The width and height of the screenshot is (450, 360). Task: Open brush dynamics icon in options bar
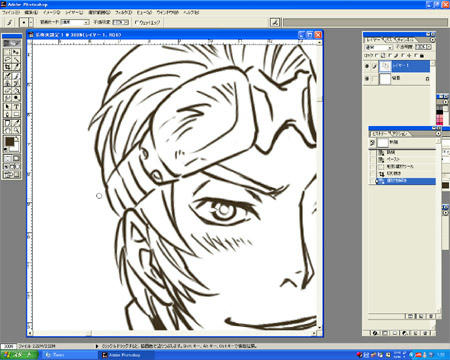[x=275, y=22]
